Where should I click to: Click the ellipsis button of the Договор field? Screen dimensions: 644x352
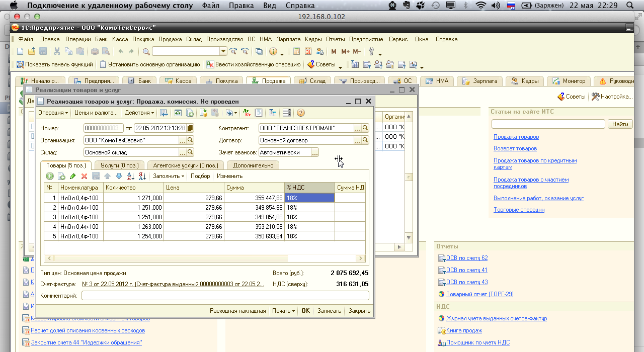358,140
